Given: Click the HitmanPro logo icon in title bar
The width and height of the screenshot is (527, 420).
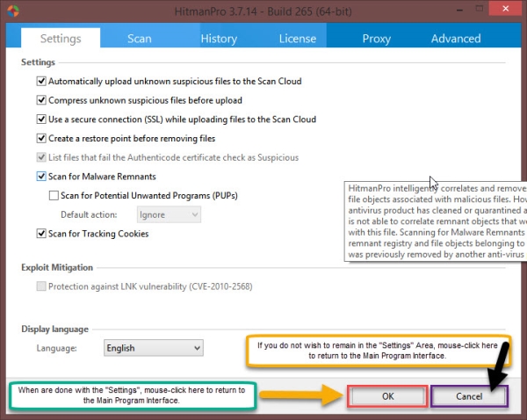Looking at the screenshot, I should pyautogui.click(x=13, y=11).
